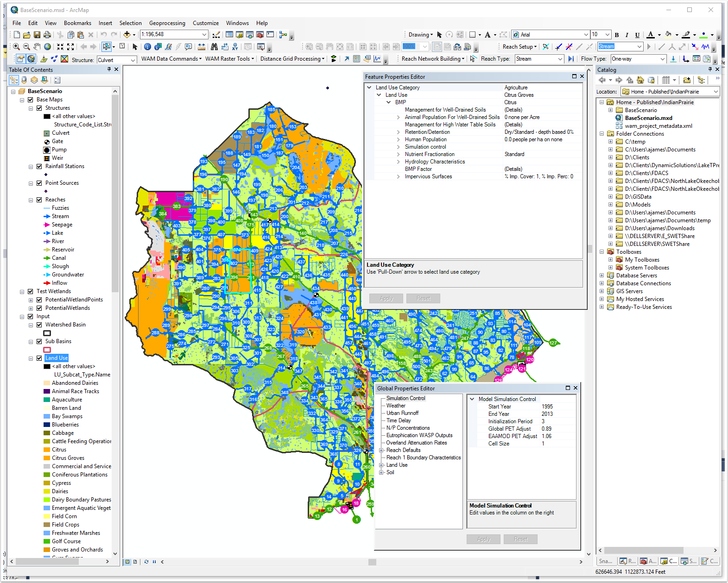Open the Customize menu

point(206,23)
